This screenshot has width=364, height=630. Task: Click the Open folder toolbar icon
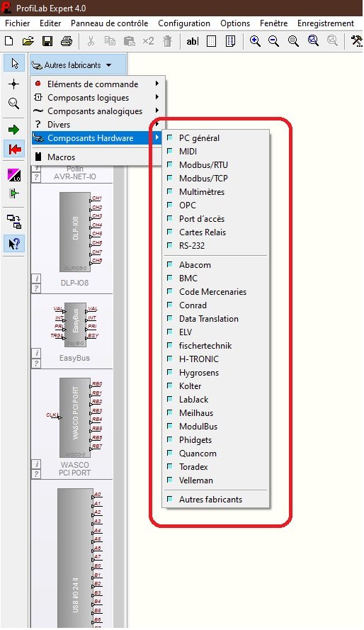tap(28, 41)
